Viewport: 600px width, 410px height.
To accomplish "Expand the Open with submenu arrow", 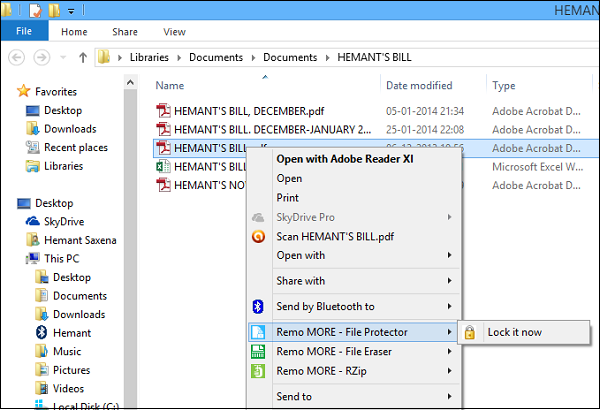I will coord(450,255).
